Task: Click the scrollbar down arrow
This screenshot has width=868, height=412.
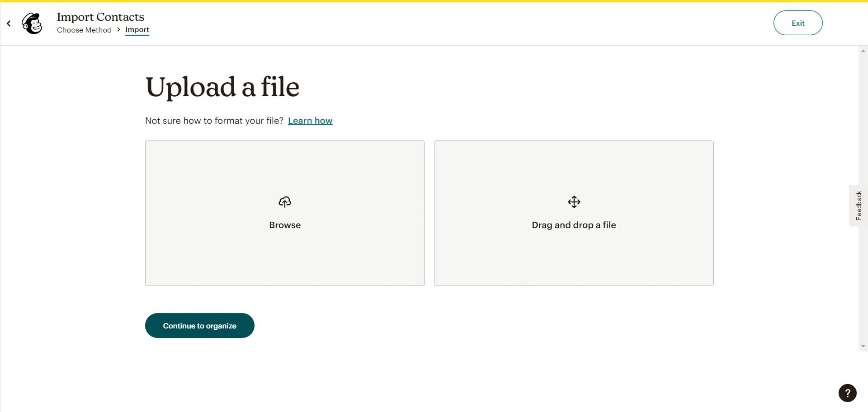Action: (x=863, y=346)
